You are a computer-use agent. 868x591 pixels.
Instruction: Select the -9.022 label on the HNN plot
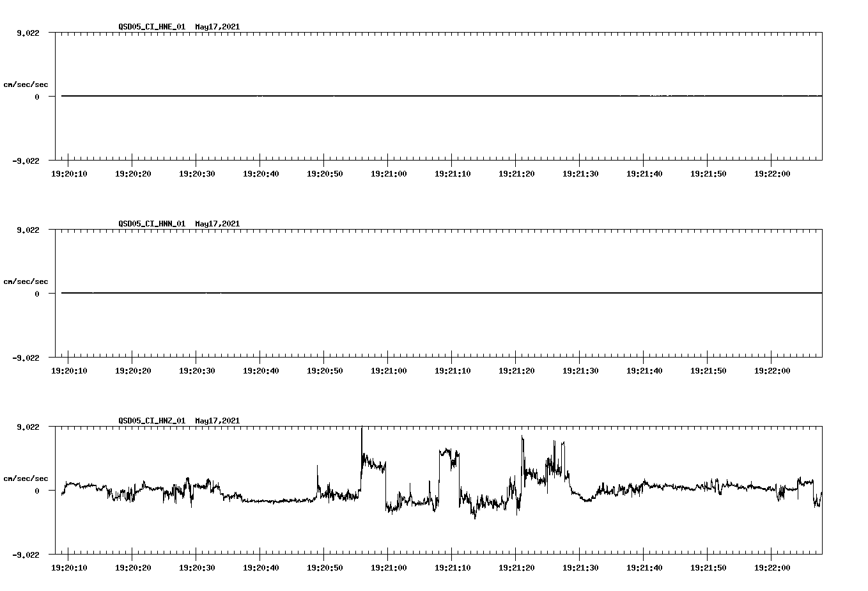point(27,358)
